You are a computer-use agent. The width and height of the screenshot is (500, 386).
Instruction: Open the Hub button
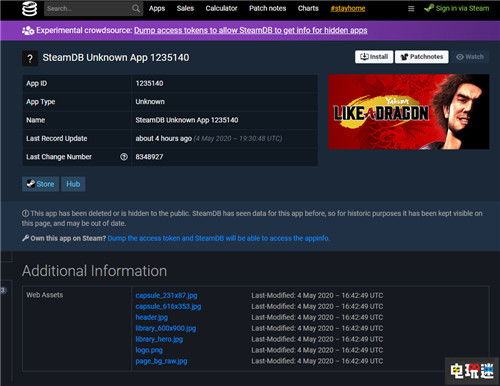pos(73,184)
